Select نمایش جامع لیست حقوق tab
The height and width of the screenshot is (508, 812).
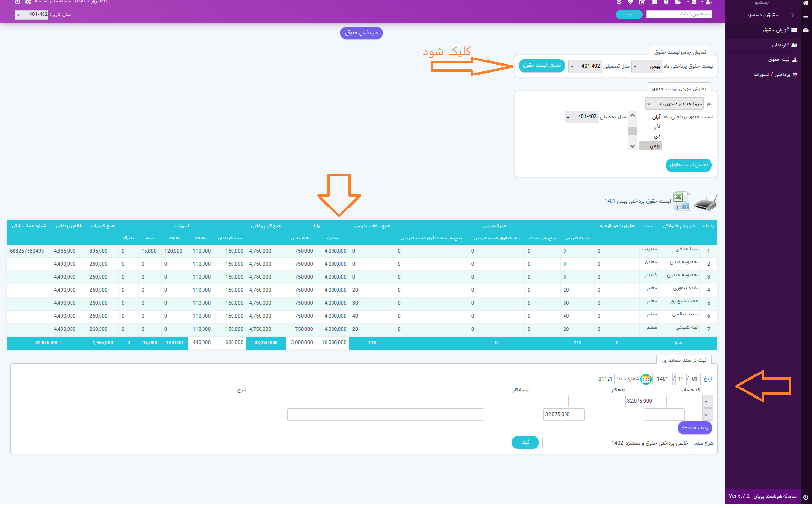coord(680,52)
